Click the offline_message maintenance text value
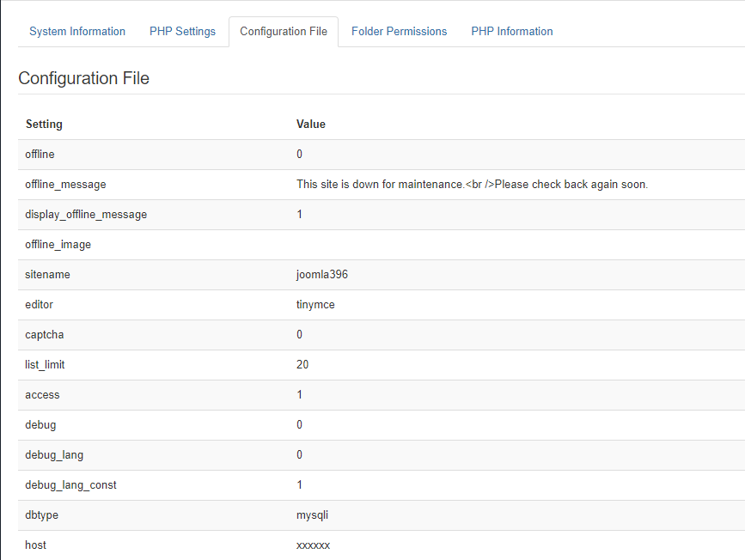This screenshot has width=745, height=560. point(472,185)
